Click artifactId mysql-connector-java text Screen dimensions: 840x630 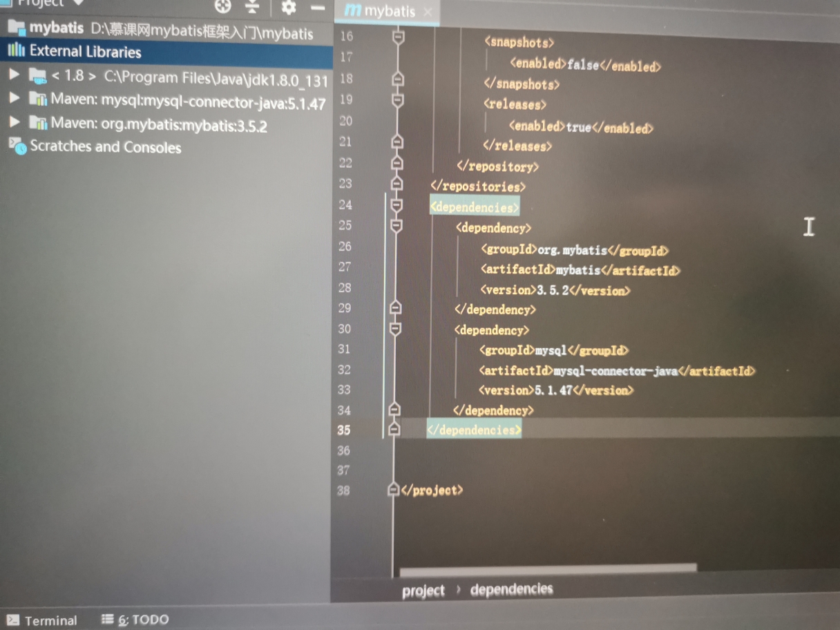[617, 371]
